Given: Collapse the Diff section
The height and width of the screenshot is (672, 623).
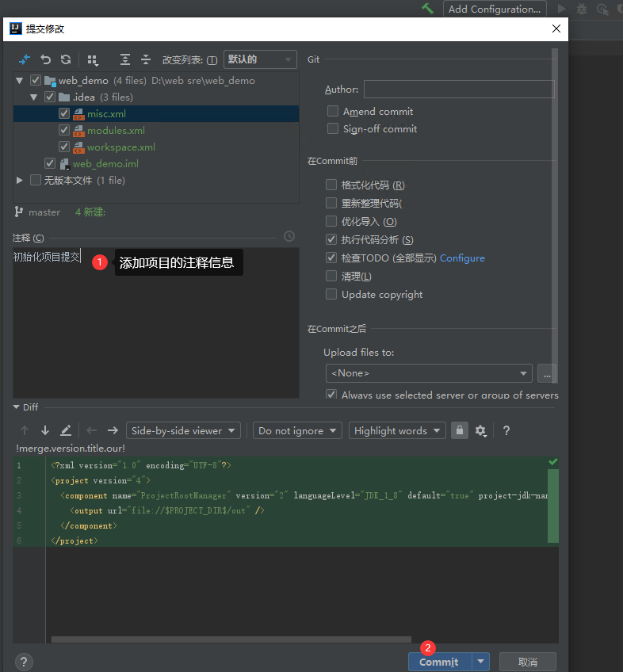Looking at the screenshot, I should (x=17, y=407).
